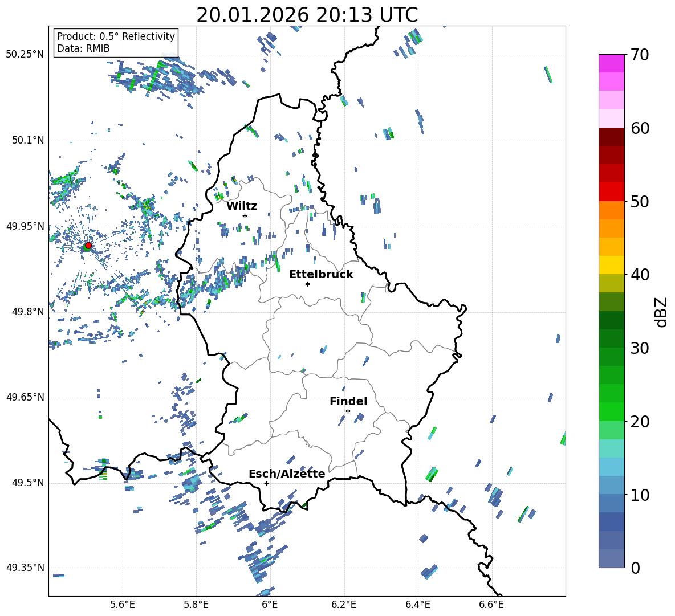Click the yellow colorbar segment at 40 dBZ
Image resolution: width=675 pixels, height=616 pixels.
pos(611,265)
